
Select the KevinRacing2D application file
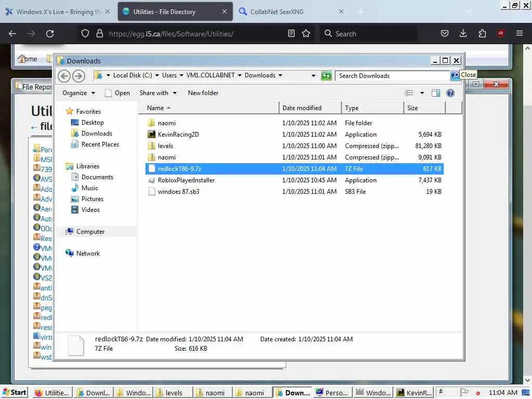295,135
